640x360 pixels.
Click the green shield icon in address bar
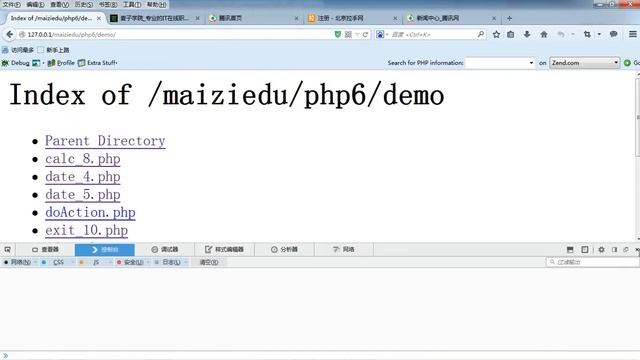[338, 35]
